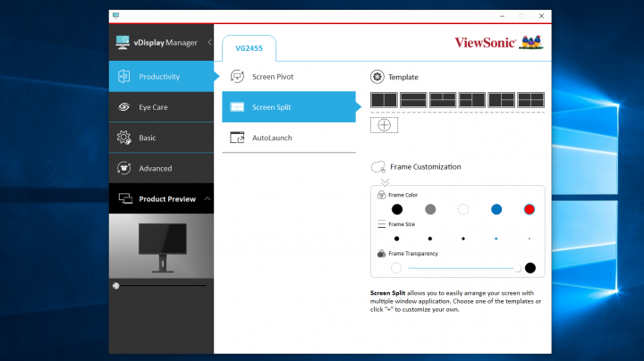
Task: Click the Frame Color icon
Action: pos(382,195)
